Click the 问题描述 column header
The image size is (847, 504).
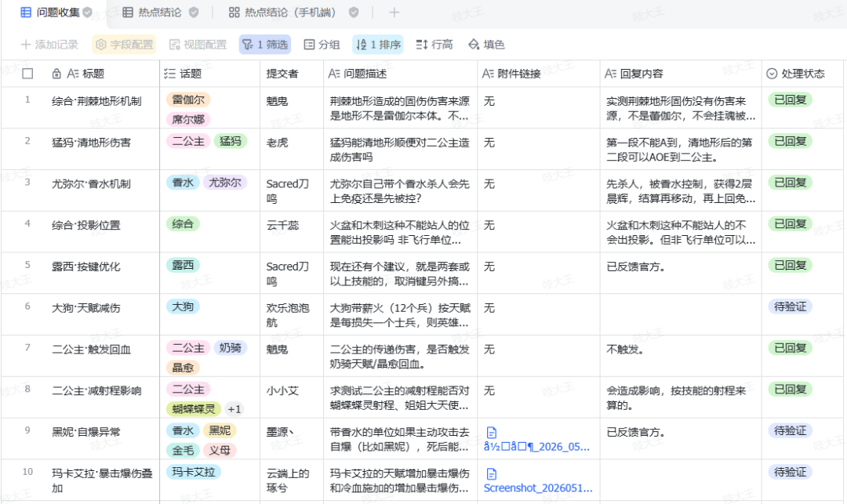coord(400,74)
